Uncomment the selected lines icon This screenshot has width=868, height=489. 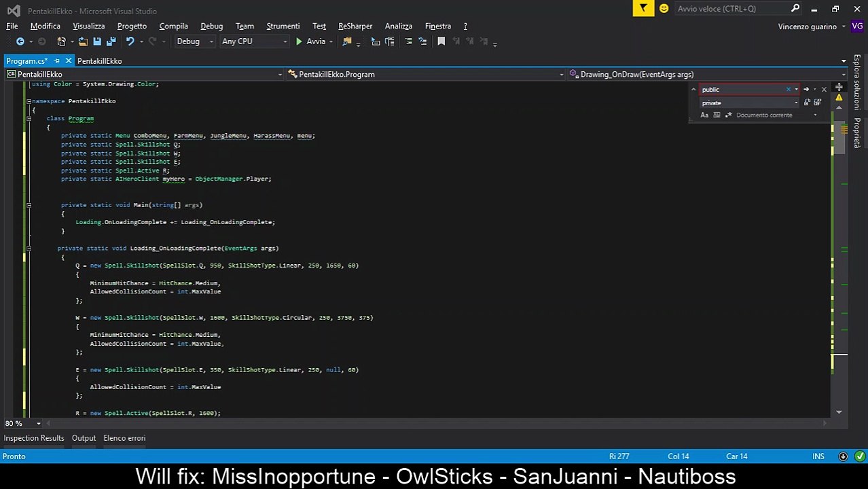[422, 41]
